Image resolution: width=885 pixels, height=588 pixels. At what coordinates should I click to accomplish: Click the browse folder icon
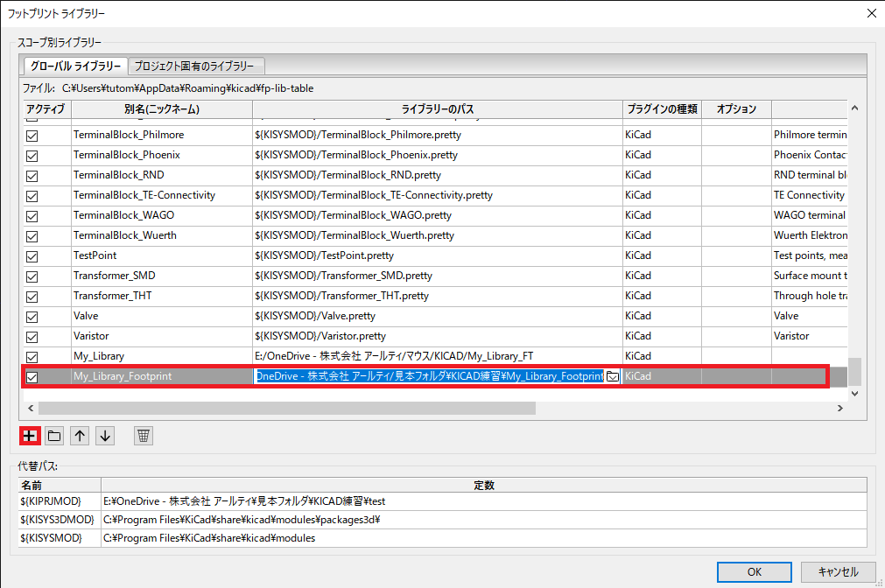(54, 435)
